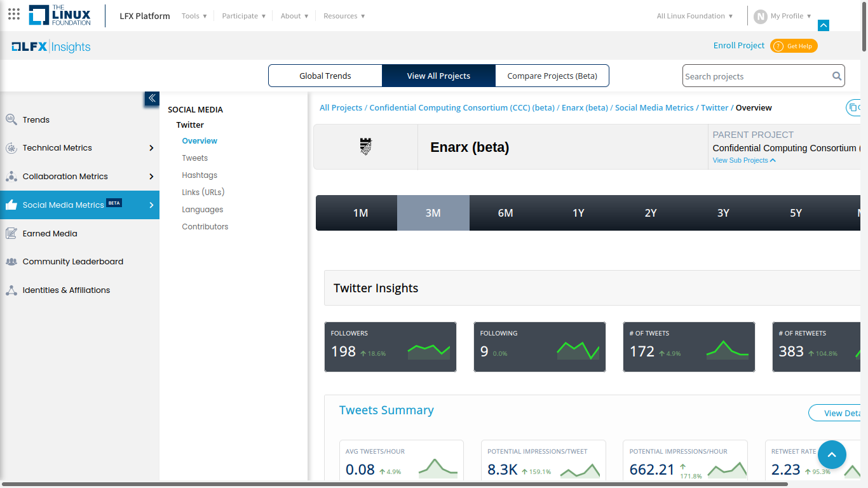Open the Languages submenu item
The image size is (868, 488).
203,210
